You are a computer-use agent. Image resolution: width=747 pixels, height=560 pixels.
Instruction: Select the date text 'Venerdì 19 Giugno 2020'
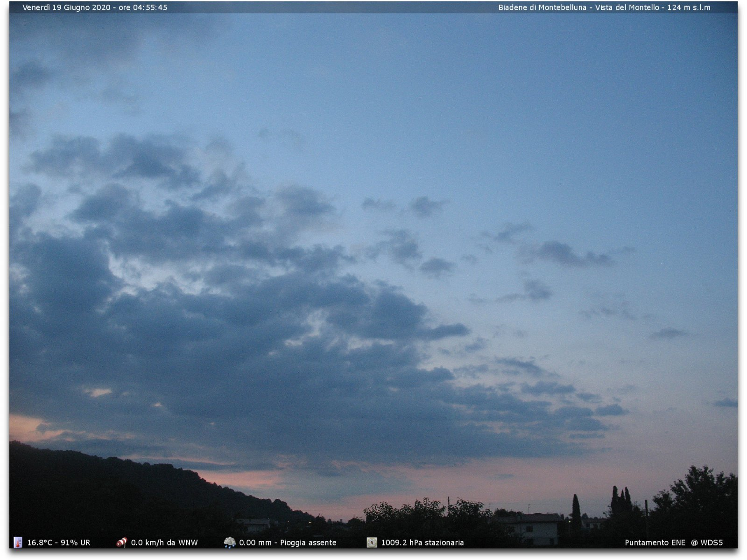point(66,7)
